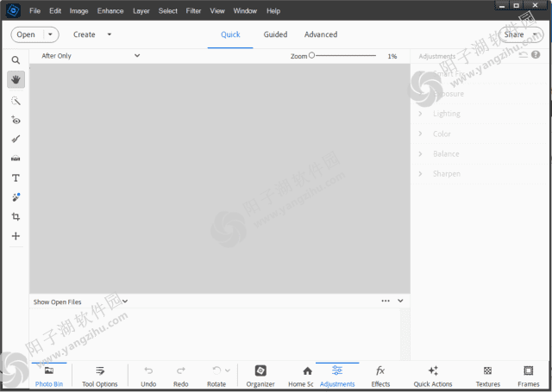Open the File menu
Screen dimensions: 552x392
click(x=34, y=11)
